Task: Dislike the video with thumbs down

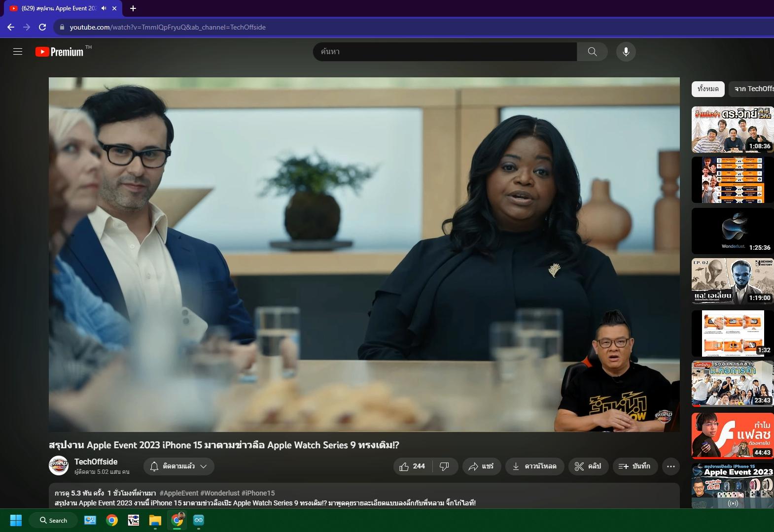Action: pos(445,466)
